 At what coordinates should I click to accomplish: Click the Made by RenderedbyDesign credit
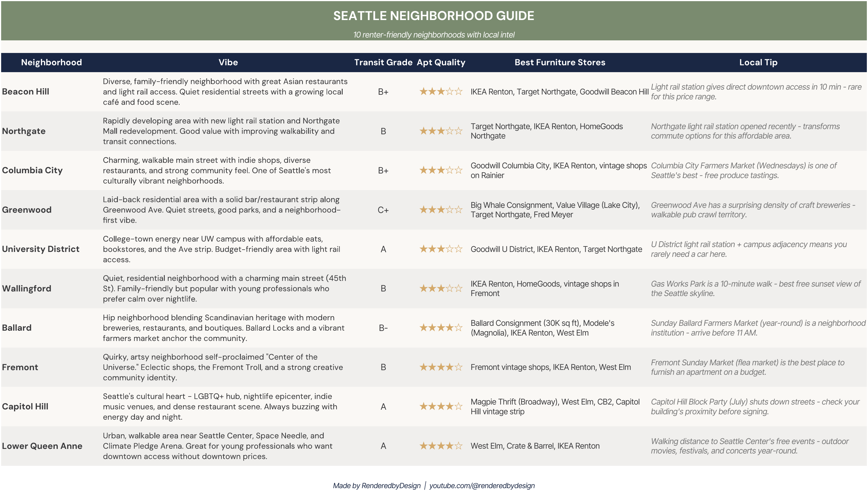click(x=377, y=485)
